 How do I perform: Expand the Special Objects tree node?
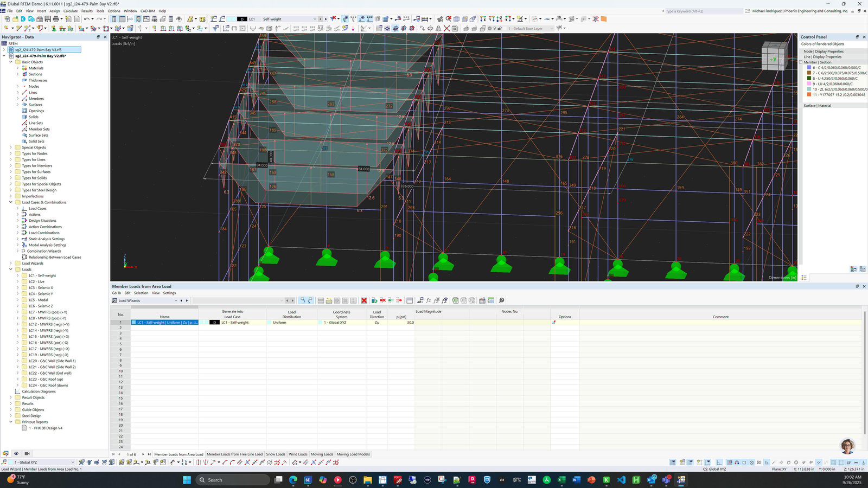click(10, 147)
